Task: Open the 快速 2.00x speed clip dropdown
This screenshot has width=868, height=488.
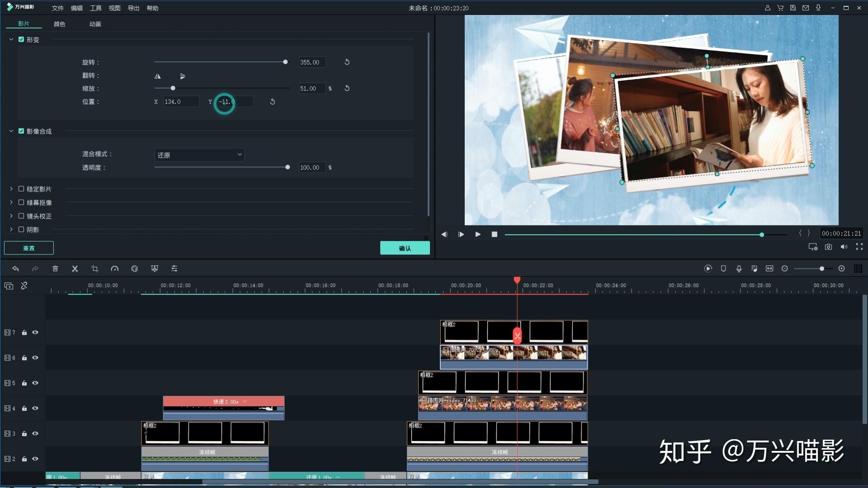Action: click(245, 401)
